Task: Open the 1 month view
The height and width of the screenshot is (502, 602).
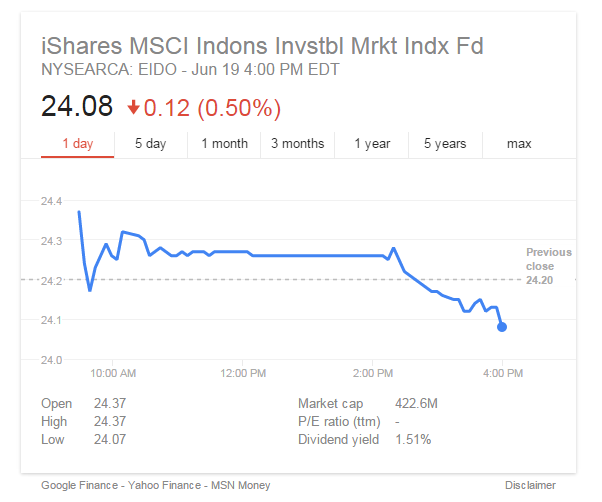Action: tap(225, 144)
